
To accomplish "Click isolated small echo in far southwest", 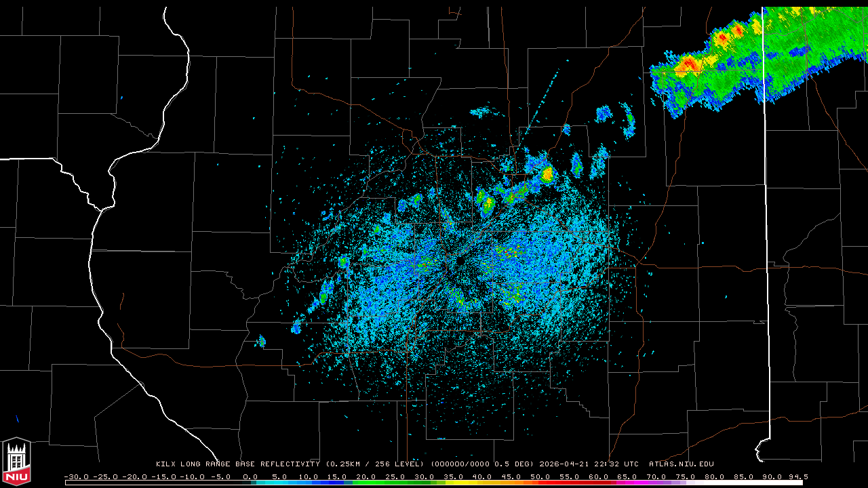I will click(261, 341).
